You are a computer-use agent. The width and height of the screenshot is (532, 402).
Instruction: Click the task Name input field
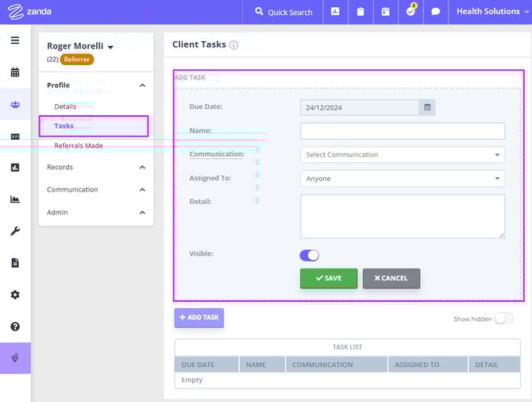[x=402, y=131]
